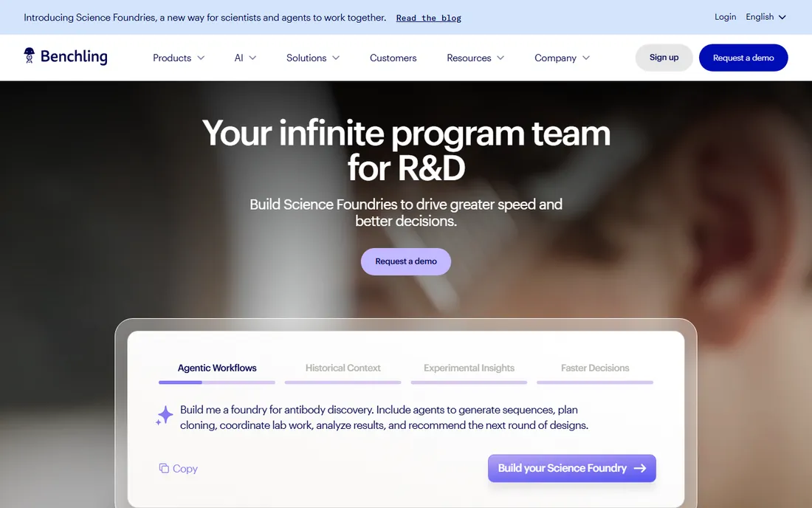This screenshot has width=812, height=508.
Task: Follow the Read the blog link
Action: [429, 18]
